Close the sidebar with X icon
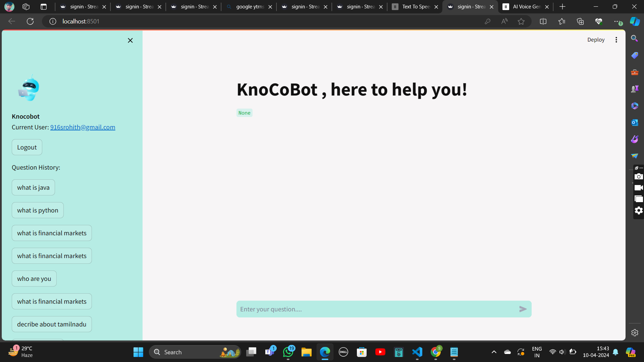The width and height of the screenshot is (644, 362). 130,40
